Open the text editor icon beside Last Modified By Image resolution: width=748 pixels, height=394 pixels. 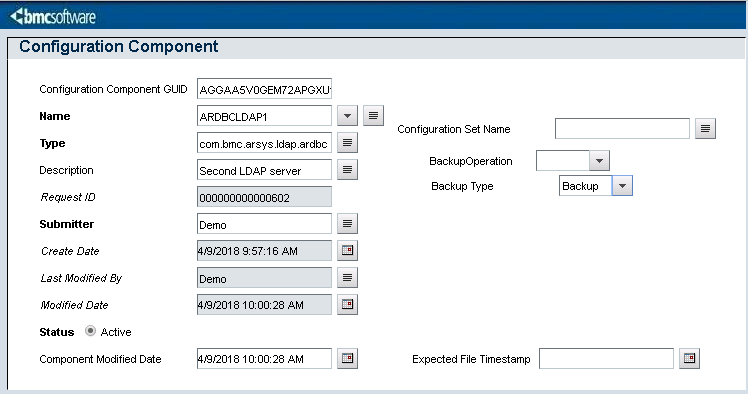[x=347, y=278]
